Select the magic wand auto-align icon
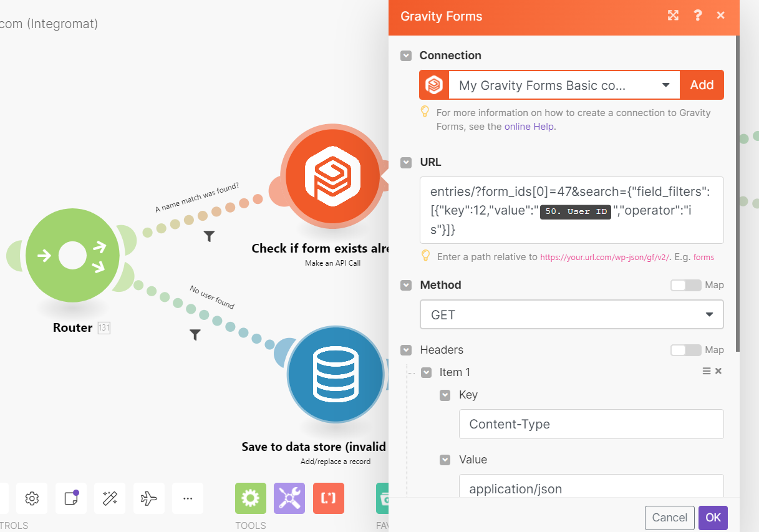The width and height of the screenshot is (759, 532). pyautogui.click(x=109, y=498)
